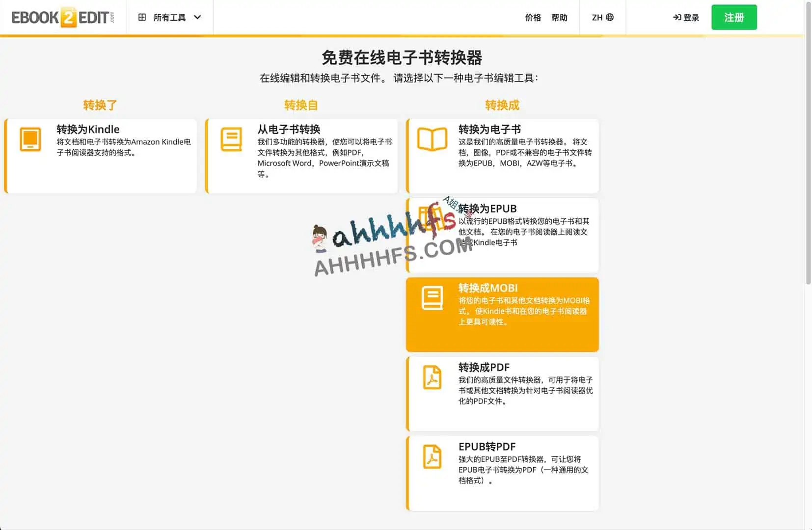
Task: Click the orange accent bar on EPUB转PDF card
Action: pos(408,473)
